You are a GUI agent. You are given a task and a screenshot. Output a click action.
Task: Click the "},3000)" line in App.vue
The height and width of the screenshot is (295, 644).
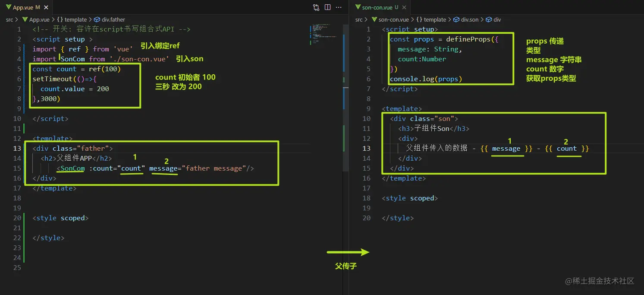tap(46, 98)
